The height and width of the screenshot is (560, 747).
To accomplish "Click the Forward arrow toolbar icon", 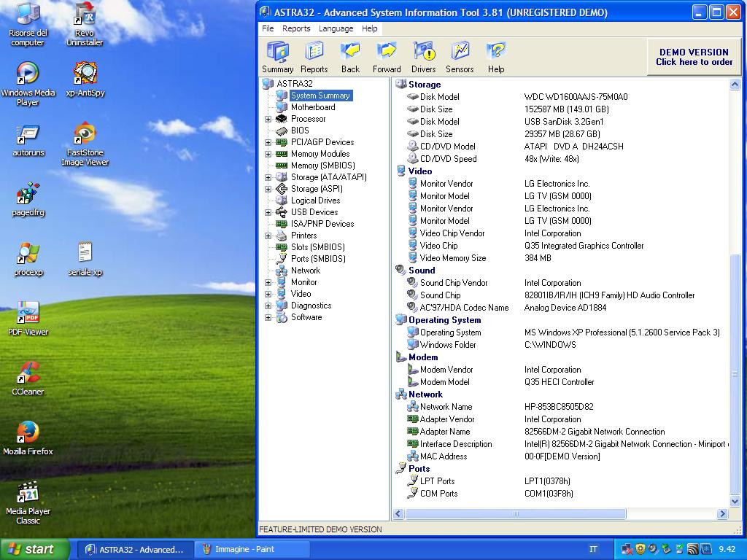I will pos(387,57).
